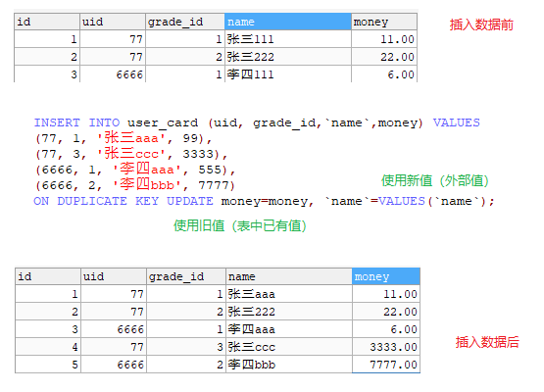The width and height of the screenshot is (544, 392).
Task: Select the cell 张三aaa in the after-insert table
Action: pos(289,294)
